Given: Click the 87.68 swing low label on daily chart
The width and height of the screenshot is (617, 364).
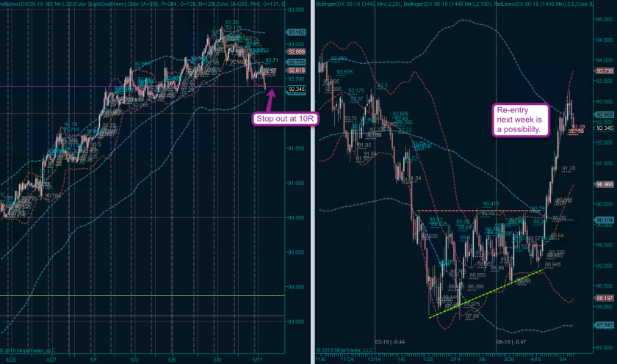Looking at the screenshot, I should coord(472,316).
